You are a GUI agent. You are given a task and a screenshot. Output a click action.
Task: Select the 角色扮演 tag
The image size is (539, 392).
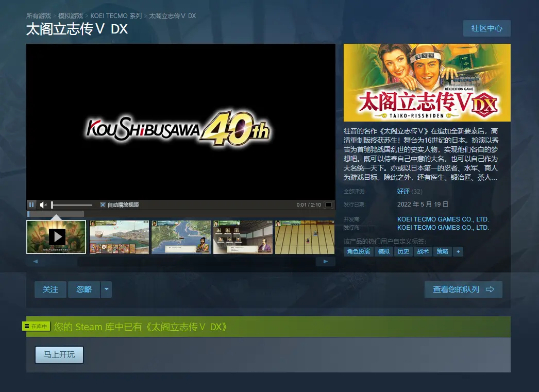359,251
